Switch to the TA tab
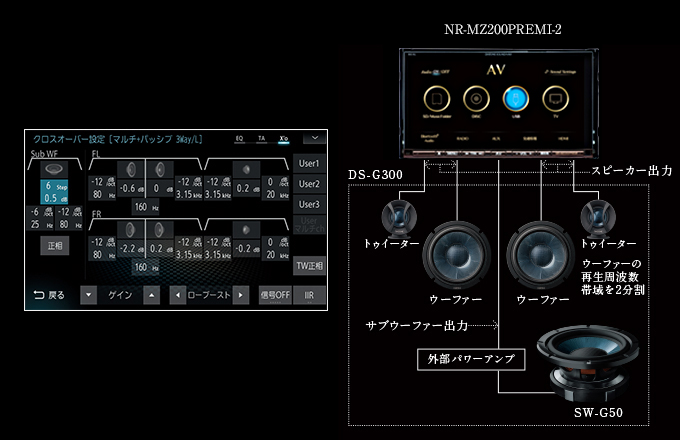This screenshot has width=680, height=440. (262, 138)
